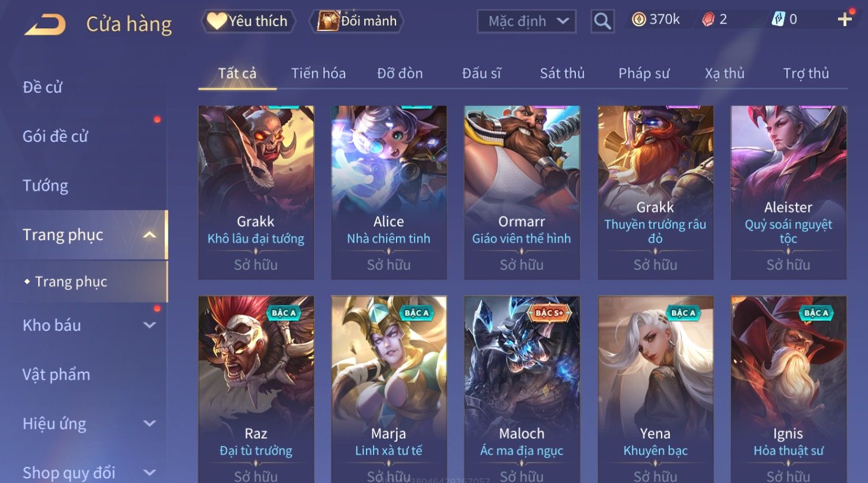The image size is (868, 483).
Task: Open Yêu thích favorites heart button
Action: pos(248,21)
